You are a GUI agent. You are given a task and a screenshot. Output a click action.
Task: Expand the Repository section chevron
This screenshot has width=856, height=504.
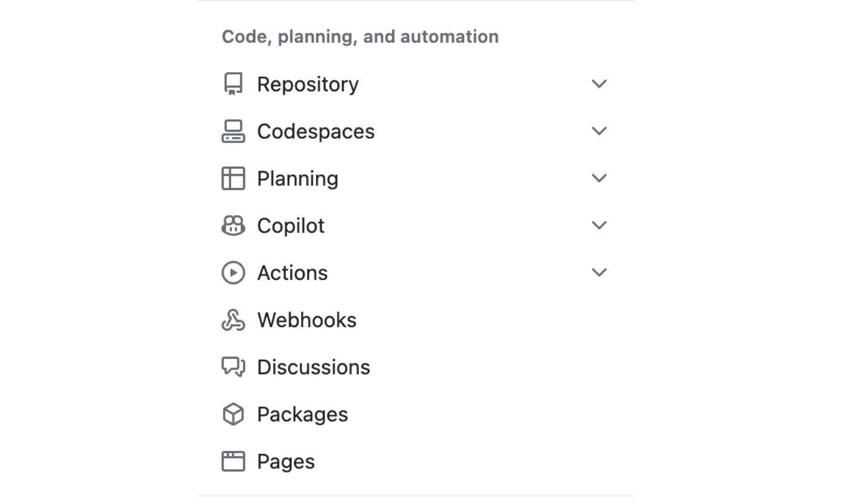pos(599,84)
